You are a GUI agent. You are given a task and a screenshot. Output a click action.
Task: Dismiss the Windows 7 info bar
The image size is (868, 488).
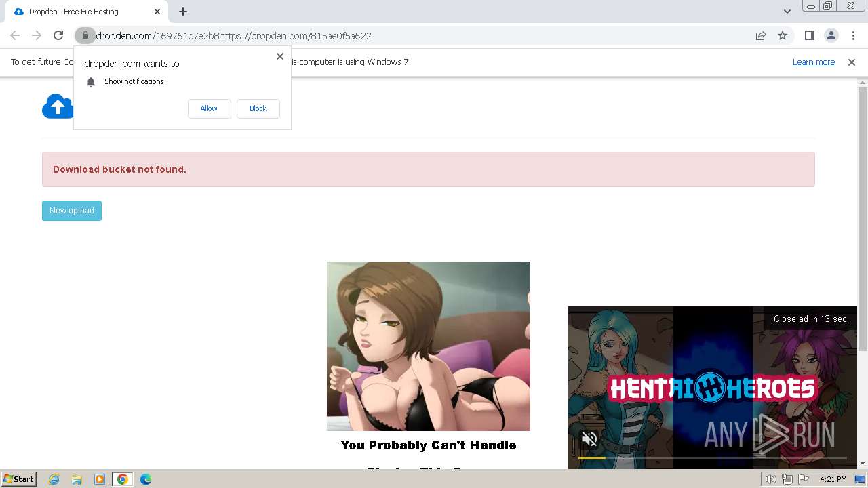click(x=852, y=62)
